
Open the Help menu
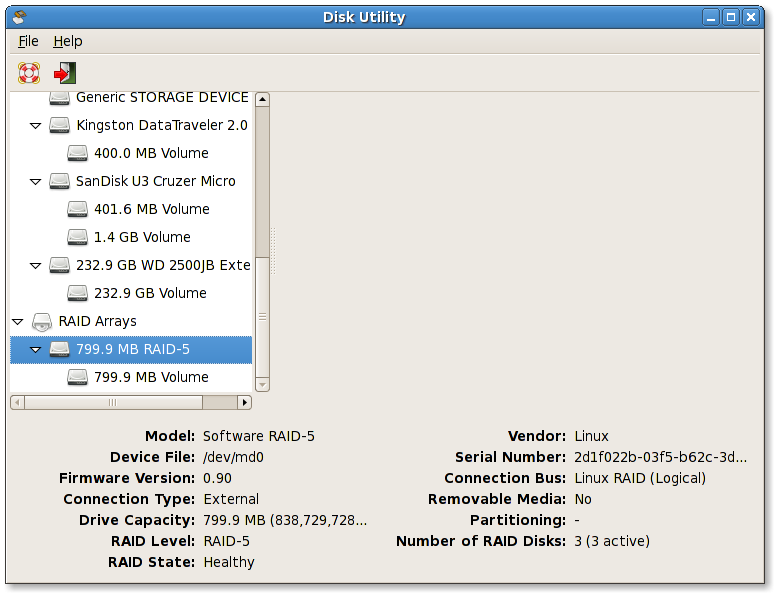(x=68, y=41)
